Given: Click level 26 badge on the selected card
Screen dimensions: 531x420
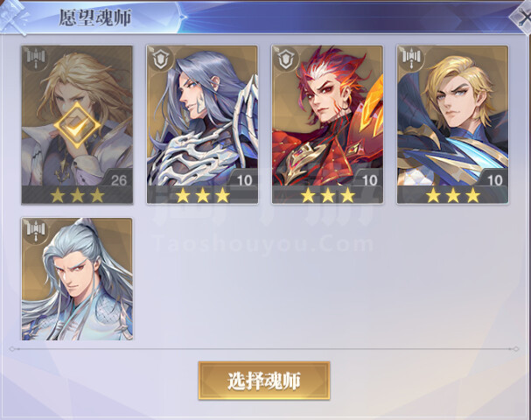Looking at the screenshot, I should (118, 179).
